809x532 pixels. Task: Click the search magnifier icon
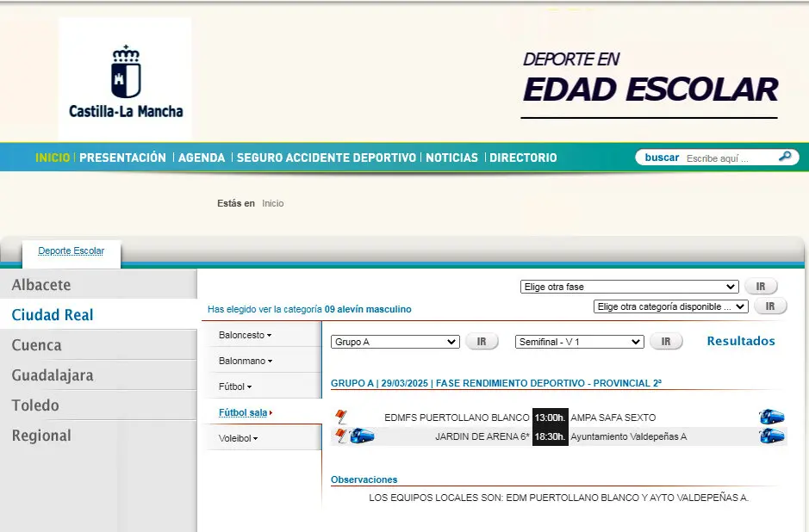pyautogui.click(x=784, y=157)
